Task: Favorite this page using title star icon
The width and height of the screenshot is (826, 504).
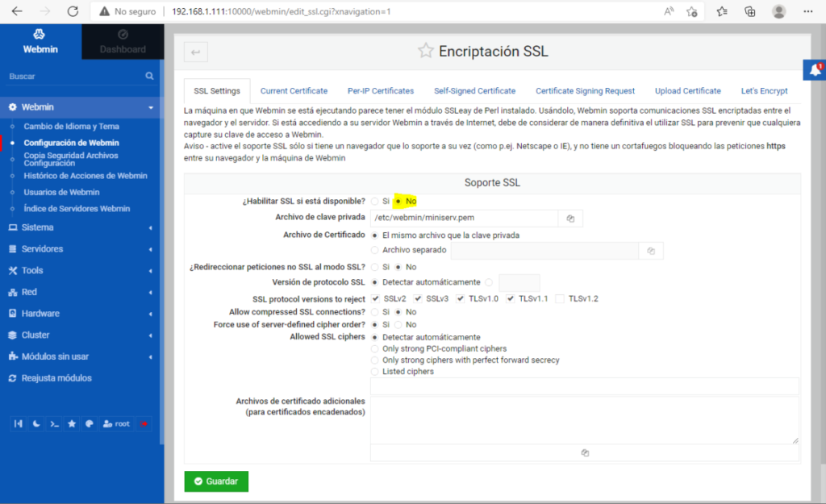Action: tap(425, 51)
